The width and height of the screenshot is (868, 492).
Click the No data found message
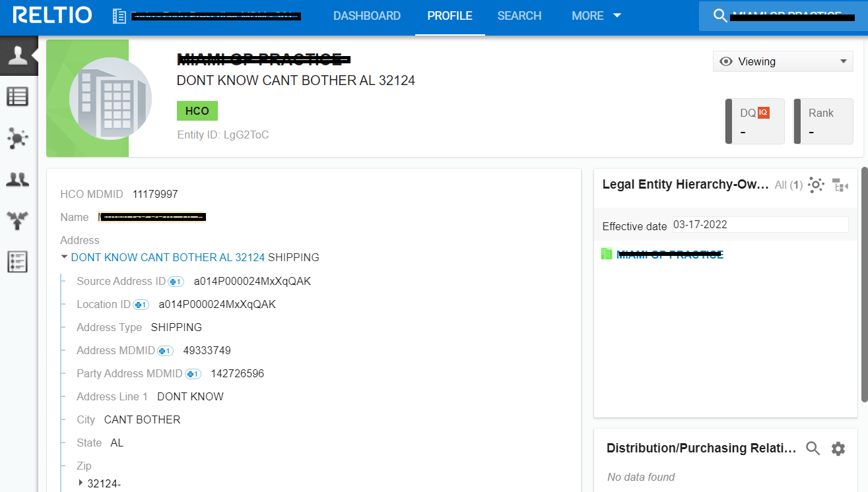pyautogui.click(x=641, y=477)
